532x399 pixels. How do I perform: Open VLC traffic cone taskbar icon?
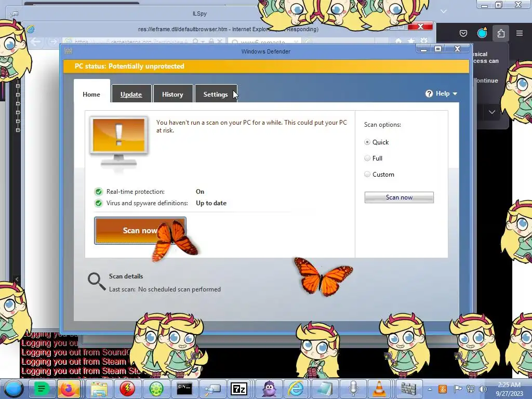coord(379,389)
